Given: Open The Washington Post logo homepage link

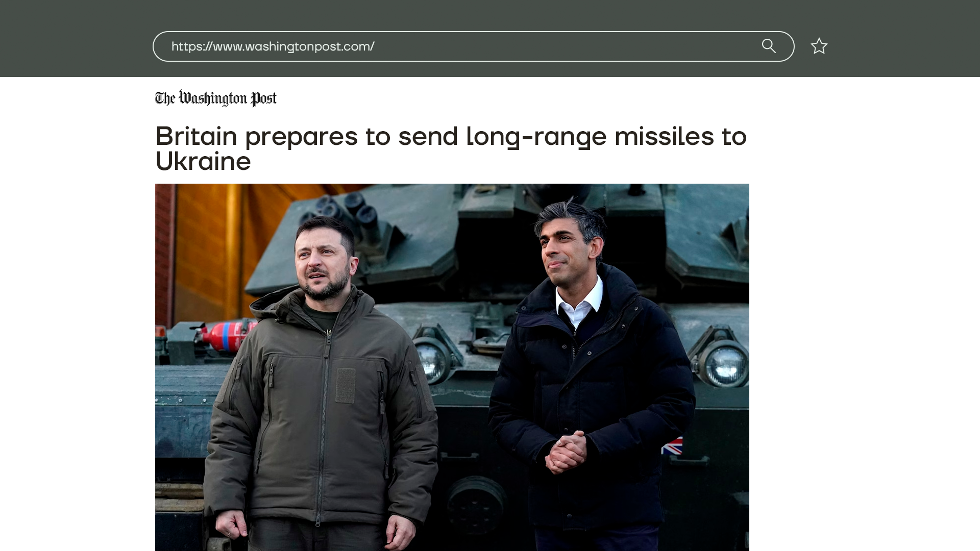Looking at the screenshot, I should (x=216, y=98).
